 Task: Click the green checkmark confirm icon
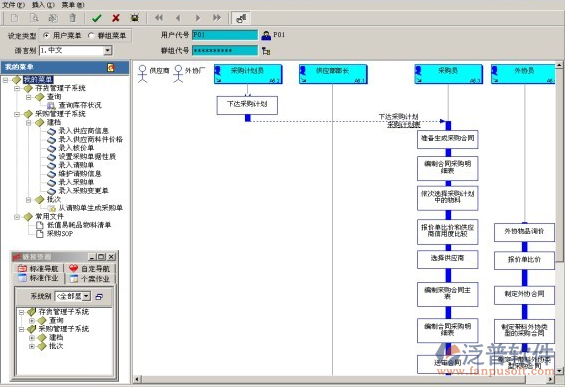point(97,18)
